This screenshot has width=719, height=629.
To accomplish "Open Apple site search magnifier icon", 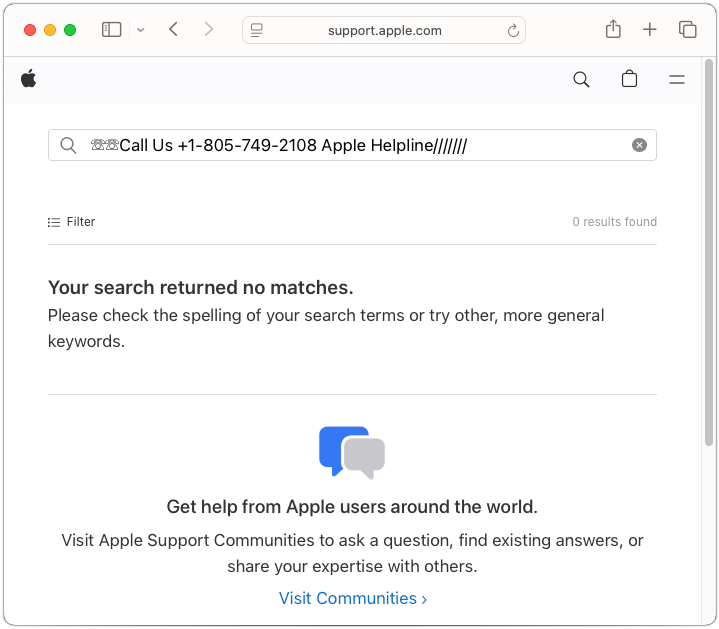I will click(581, 80).
